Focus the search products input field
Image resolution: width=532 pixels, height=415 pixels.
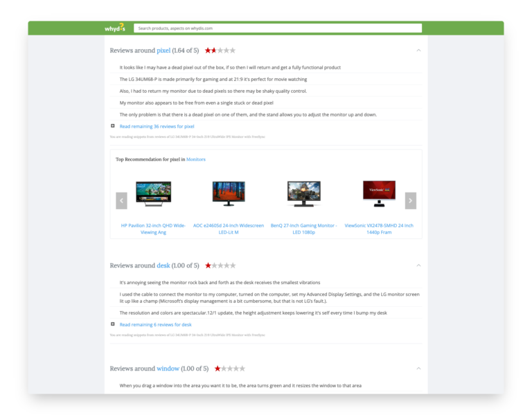(278, 28)
